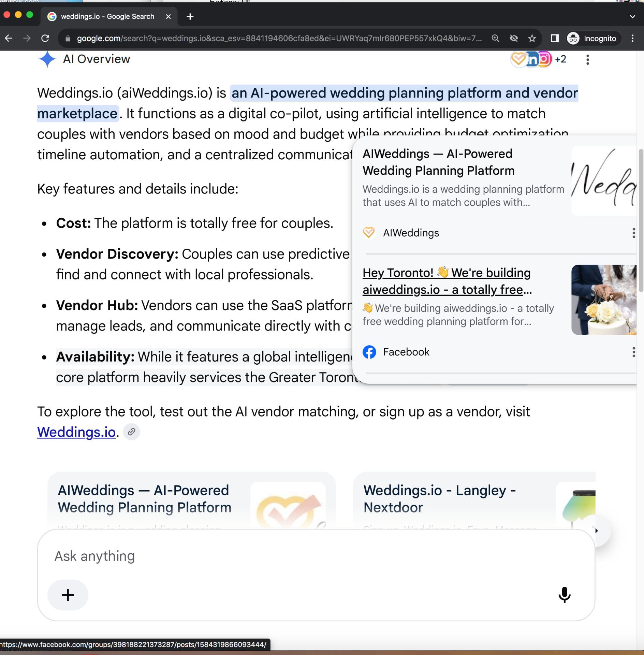Click the third-party cookies blocked eye icon
644x655 pixels.
point(514,38)
